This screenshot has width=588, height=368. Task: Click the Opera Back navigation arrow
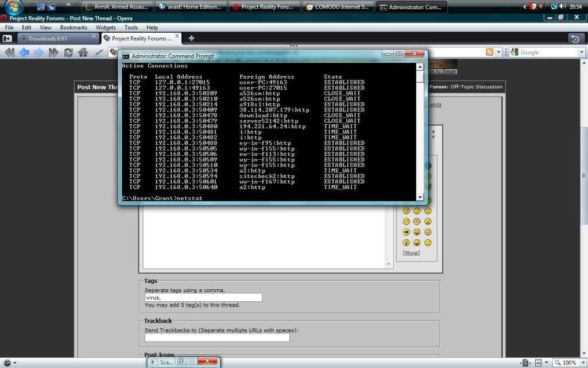tap(24, 52)
